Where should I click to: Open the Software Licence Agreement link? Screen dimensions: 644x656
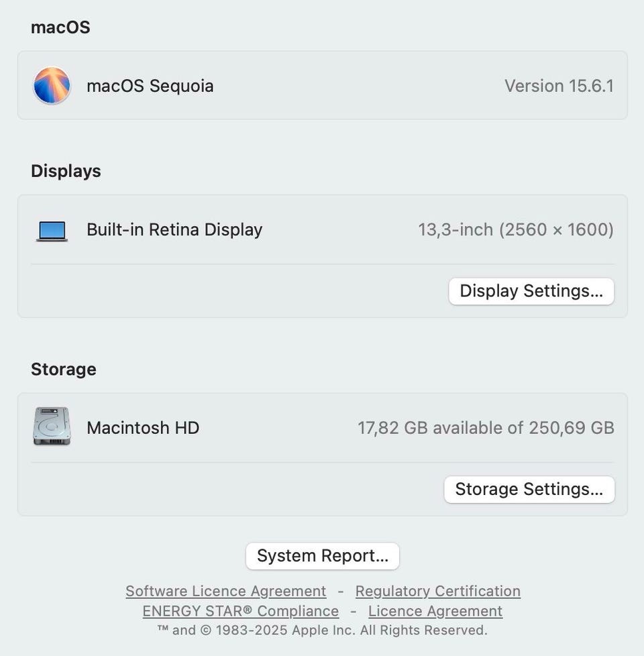click(225, 591)
